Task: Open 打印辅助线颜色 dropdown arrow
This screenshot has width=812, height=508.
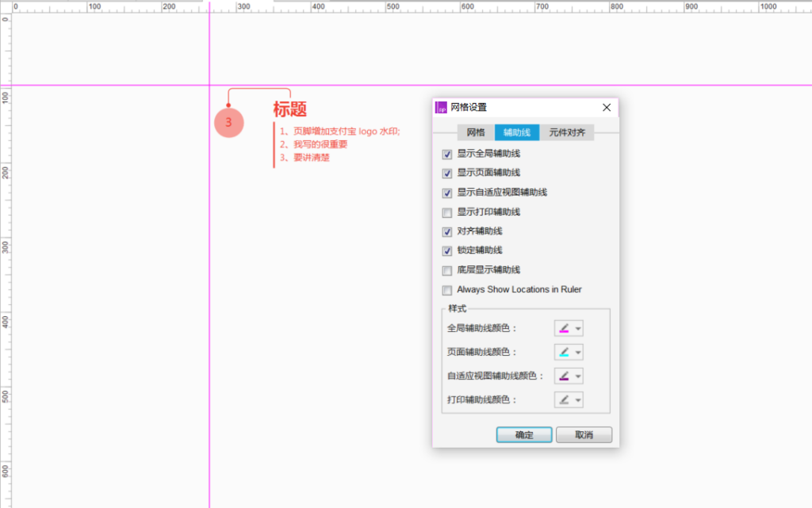Action: (x=578, y=400)
